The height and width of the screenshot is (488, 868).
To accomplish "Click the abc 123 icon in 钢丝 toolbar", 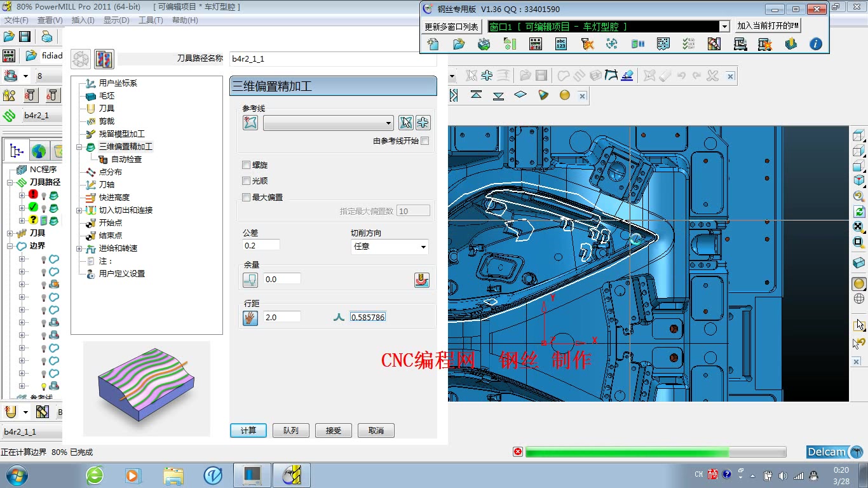I will click(561, 44).
